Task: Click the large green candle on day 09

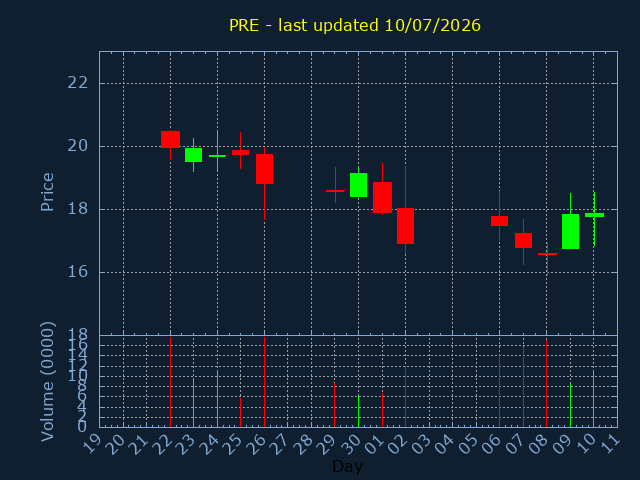Action: 570,231
